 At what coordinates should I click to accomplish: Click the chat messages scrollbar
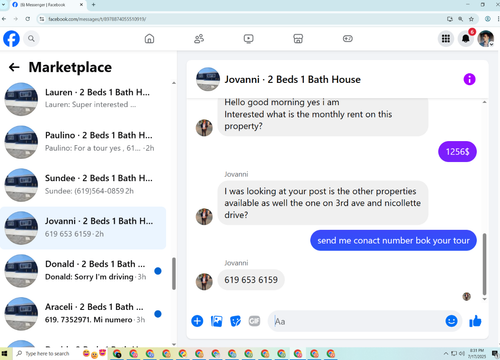[484, 264]
